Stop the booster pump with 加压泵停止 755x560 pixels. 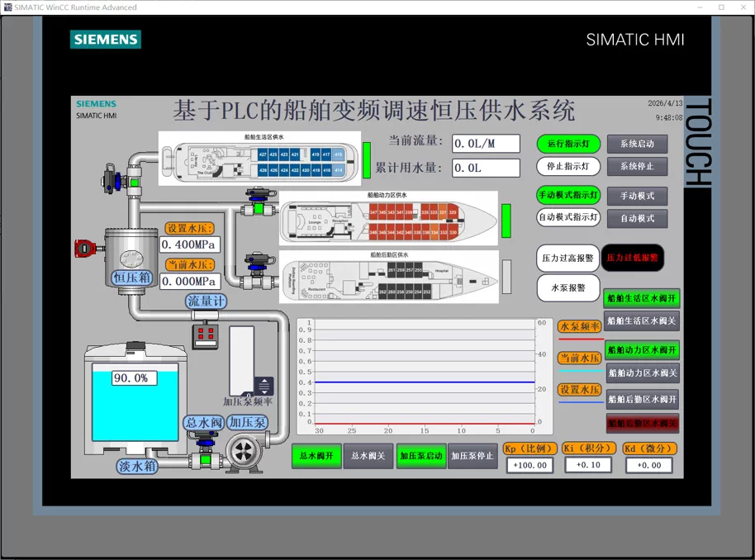click(472, 455)
